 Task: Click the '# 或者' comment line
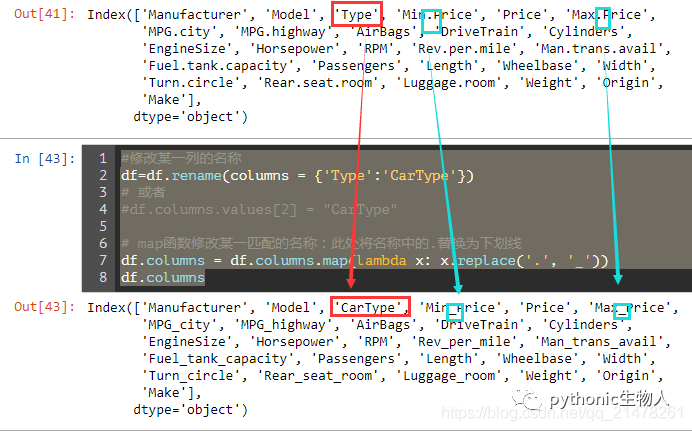143,192
